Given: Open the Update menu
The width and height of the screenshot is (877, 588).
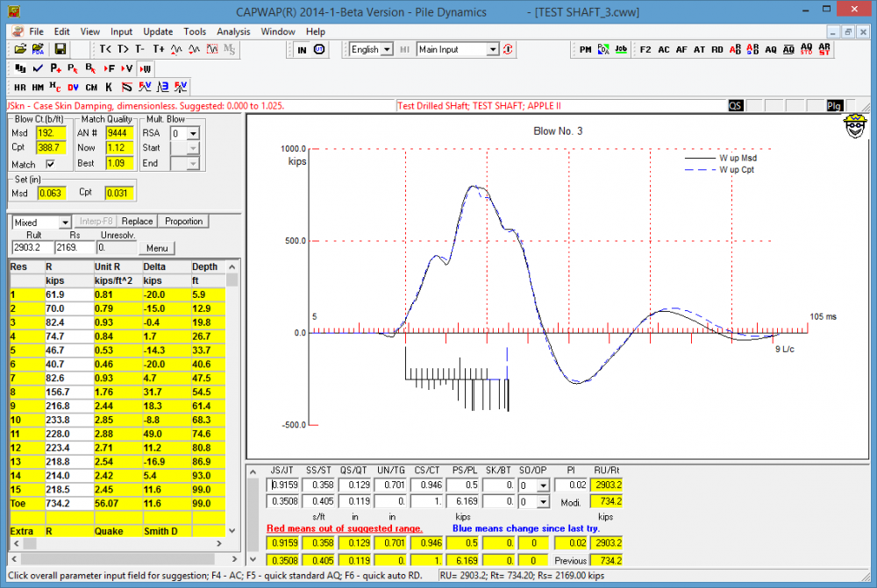Looking at the screenshot, I should click(158, 32).
